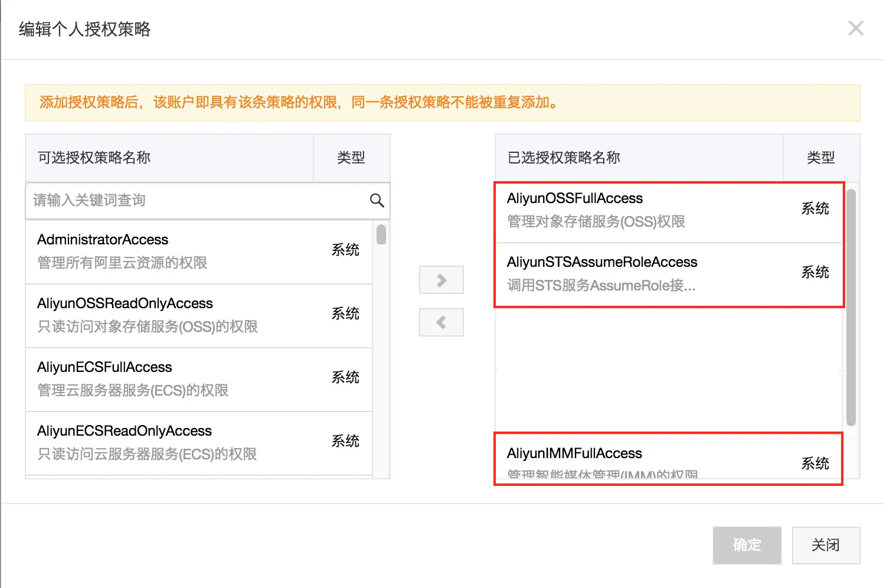Click 管理对象存储服务(OSS)权限 description
The height and width of the screenshot is (588, 883).
pos(596,221)
